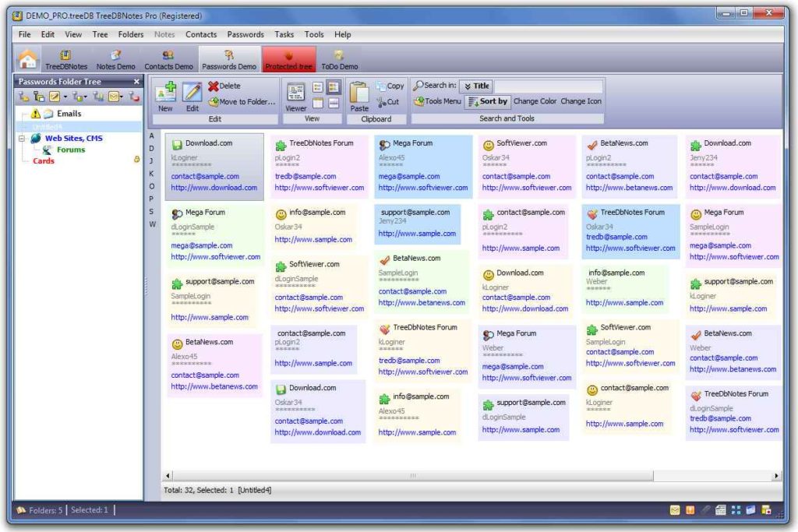
Task: Click in the search text field
Action: [x=548, y=86]
